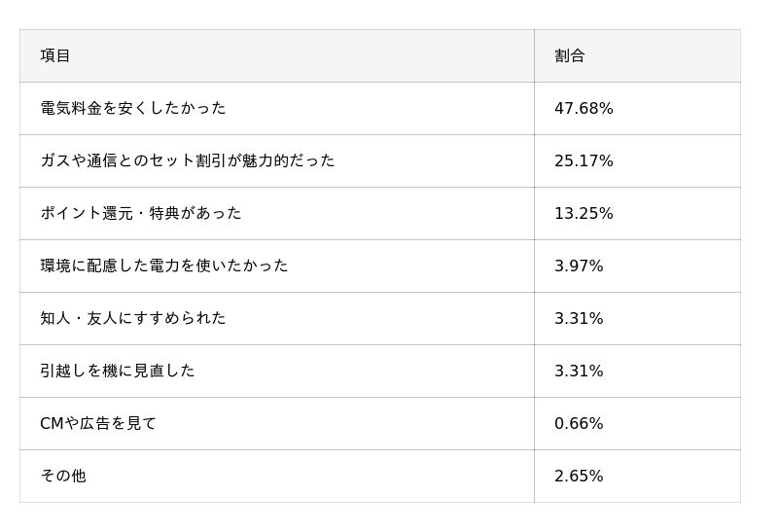Screen dimensions: 778x532
Task: Select the CMや広告を見て row label
Action: (97, 423)
